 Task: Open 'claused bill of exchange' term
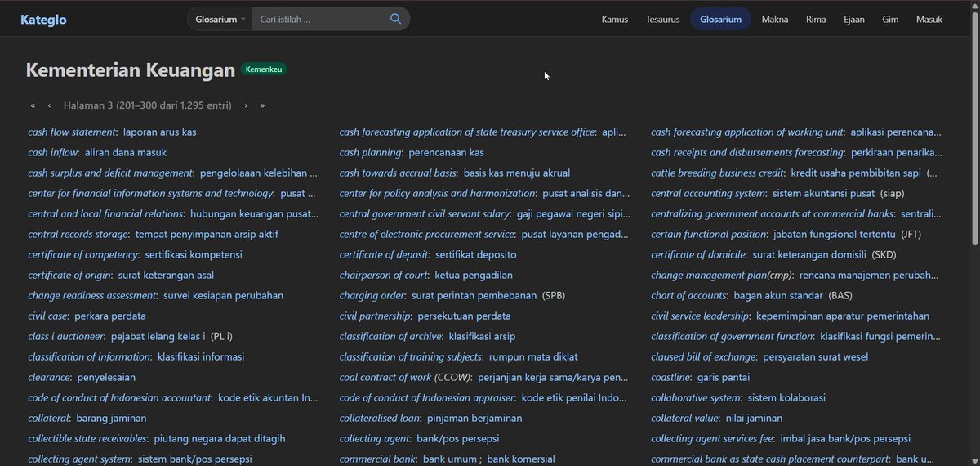coord(703,356)
